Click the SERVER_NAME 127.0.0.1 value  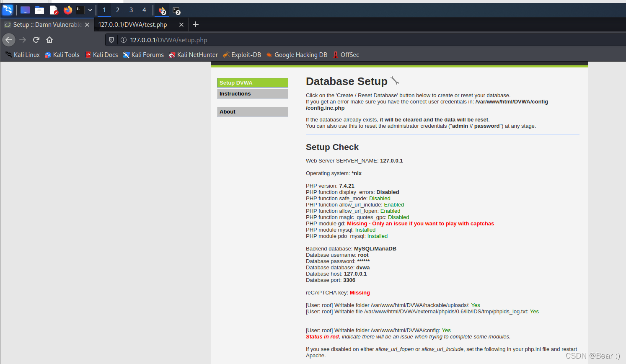(391, 161)
